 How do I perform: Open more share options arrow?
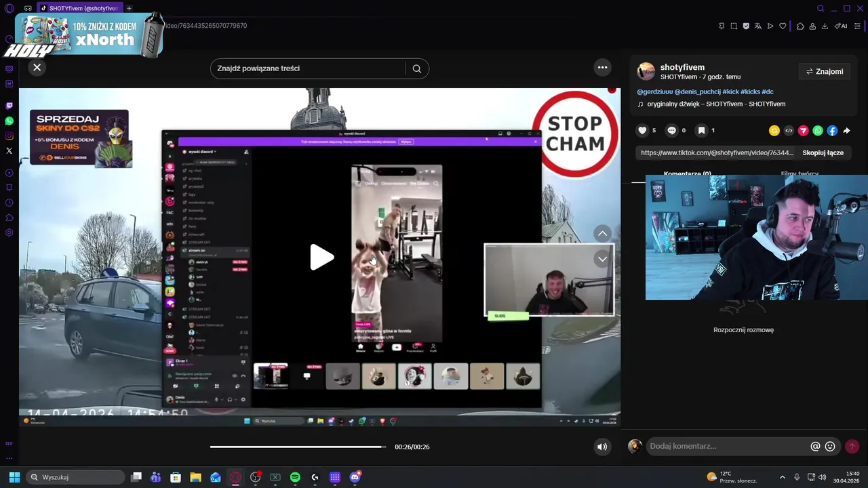pyautogui.click(x=846, y=130)
